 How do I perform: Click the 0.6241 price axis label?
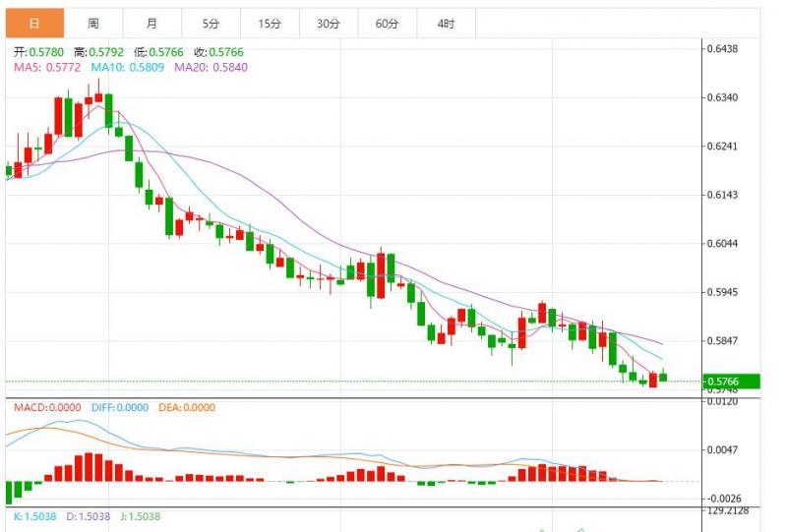tap(722, 147)
